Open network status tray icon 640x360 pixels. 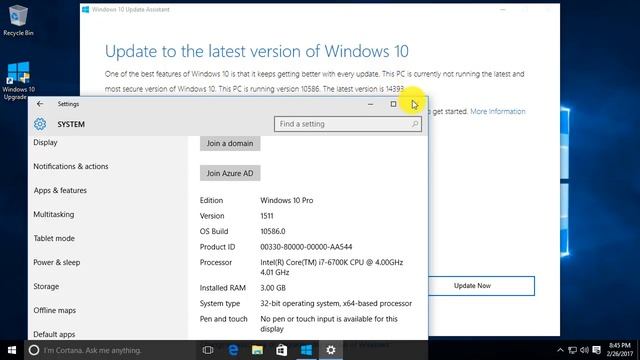pos(573,350)
